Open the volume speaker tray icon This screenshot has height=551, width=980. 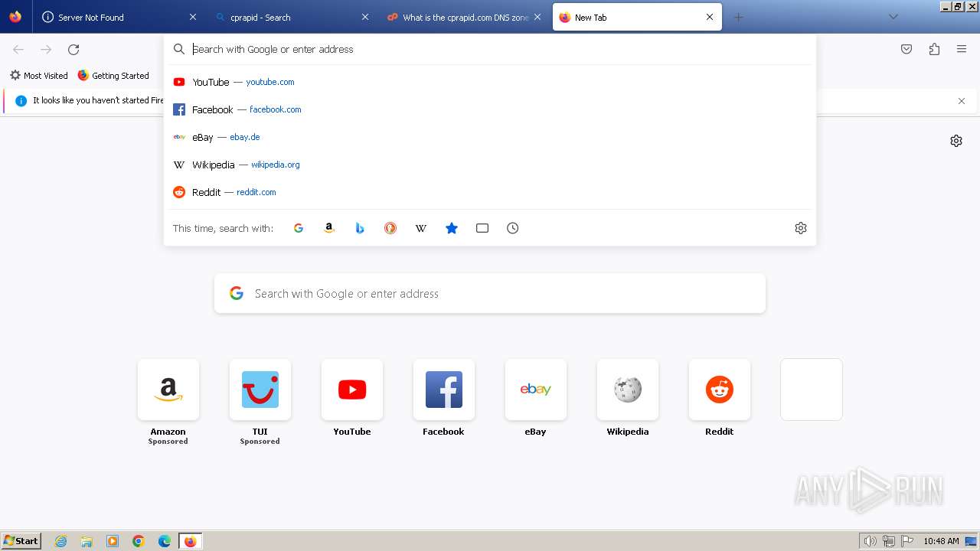[871, 541]
